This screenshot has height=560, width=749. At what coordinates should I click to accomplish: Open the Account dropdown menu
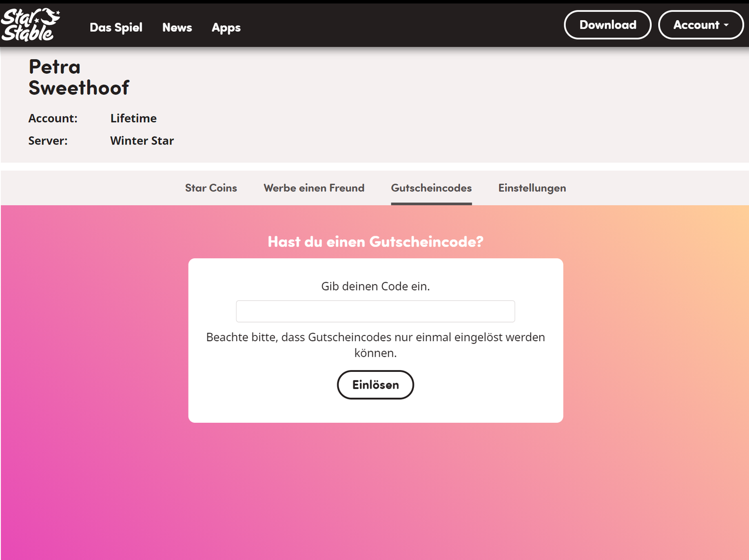701,25
